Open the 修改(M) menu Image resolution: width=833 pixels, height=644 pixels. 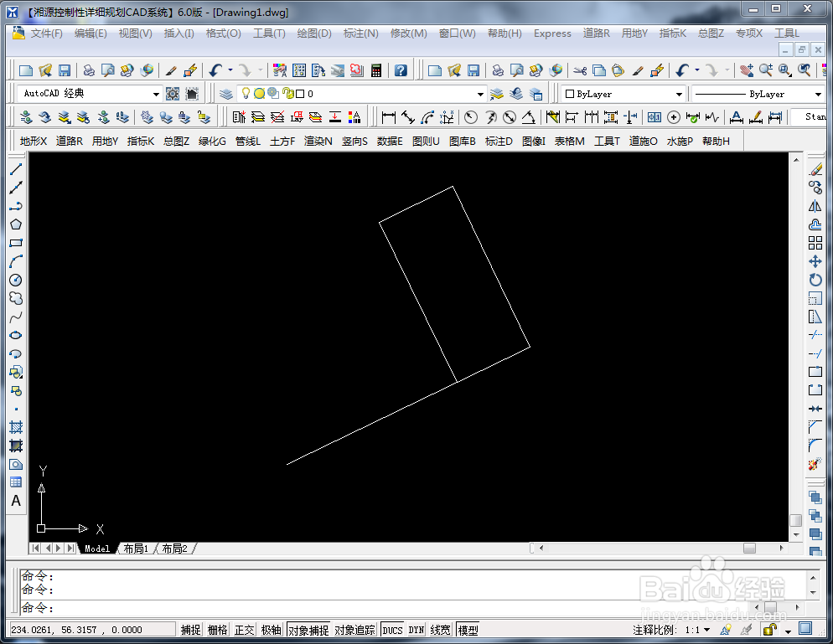408,33
